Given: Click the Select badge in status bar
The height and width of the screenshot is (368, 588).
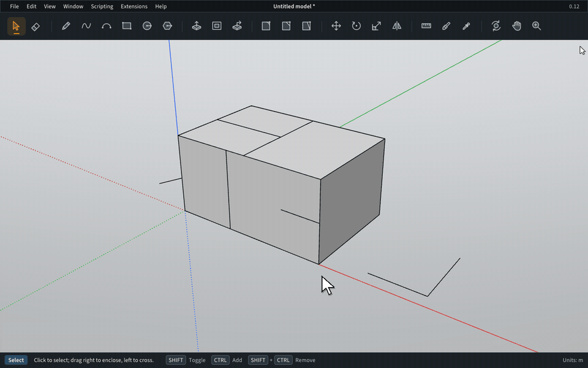Looking at the screenshot, I should coord(16,360).
